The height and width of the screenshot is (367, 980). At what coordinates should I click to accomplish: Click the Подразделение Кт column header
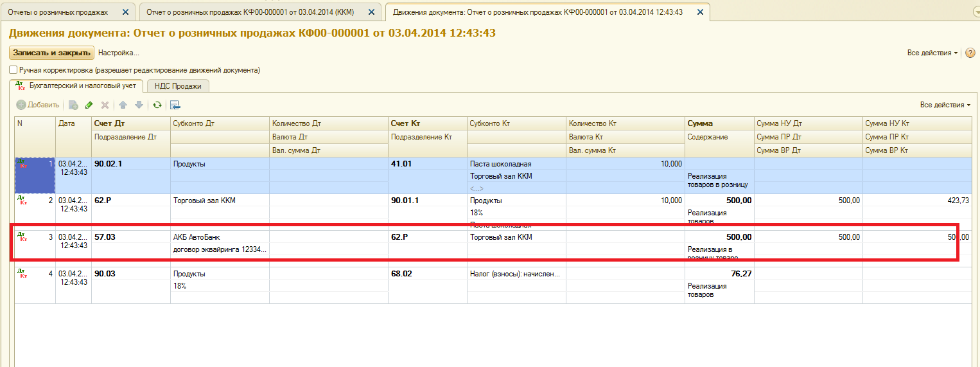coord(428,137)
